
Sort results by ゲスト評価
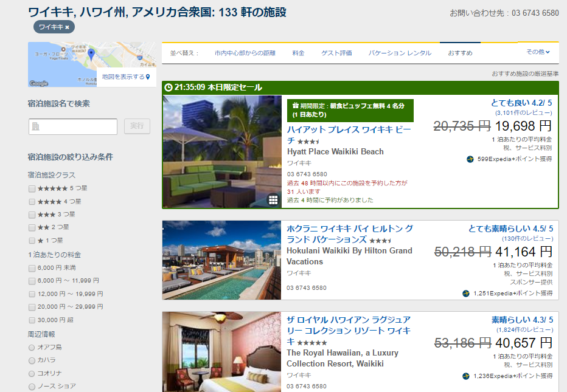(336, 53)
